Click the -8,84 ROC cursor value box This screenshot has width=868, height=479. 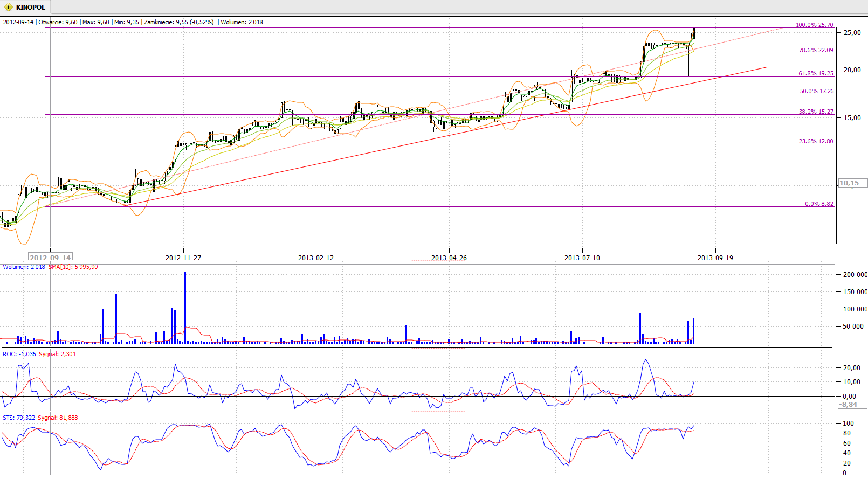pyautogui.click(x=852, y=404)
